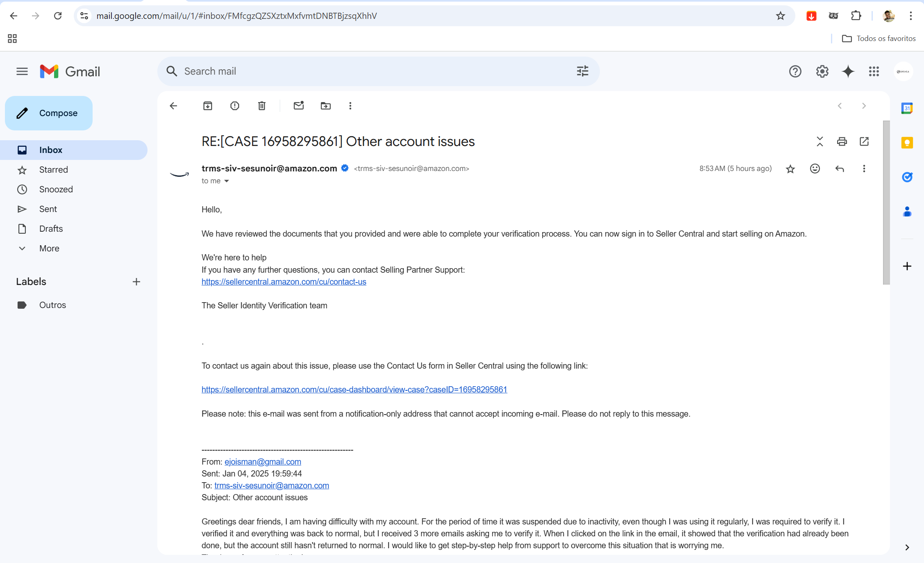This screenshot has width=924, height=563.
Task: Open the Inbox folder
Action: pos(74,150)
